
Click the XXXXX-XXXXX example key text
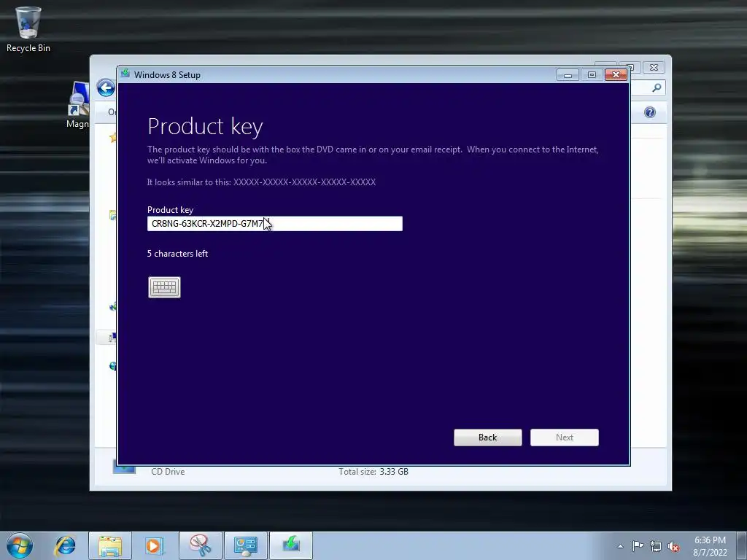304,182
